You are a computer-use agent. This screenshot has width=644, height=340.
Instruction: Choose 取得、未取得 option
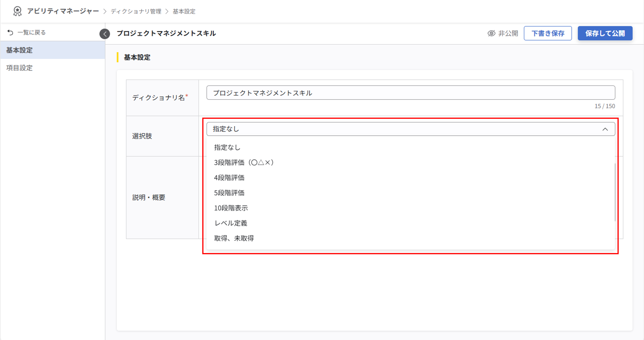pyautogui.click(x=234, y=238)
